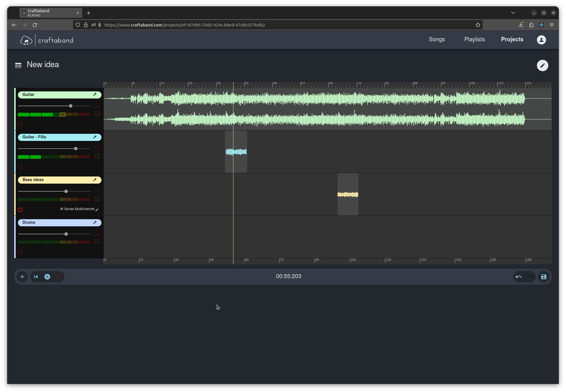Solo the Guitar track
Image resolution: width=566 pixels, height=392 pixels.
(97, 114)
